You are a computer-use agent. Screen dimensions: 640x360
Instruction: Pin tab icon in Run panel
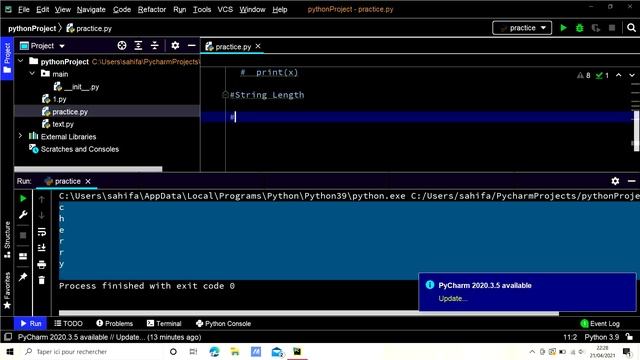point(23,277)
